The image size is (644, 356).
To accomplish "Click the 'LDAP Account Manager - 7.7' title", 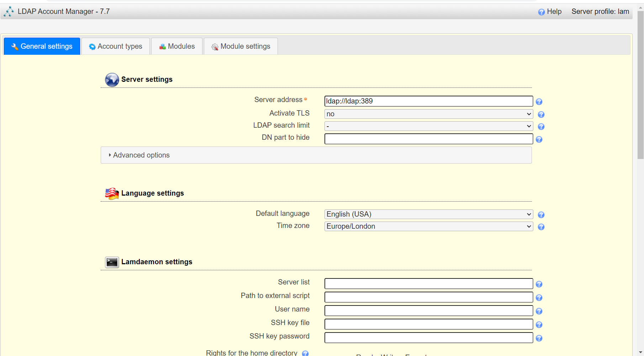I will pos(64,11).
